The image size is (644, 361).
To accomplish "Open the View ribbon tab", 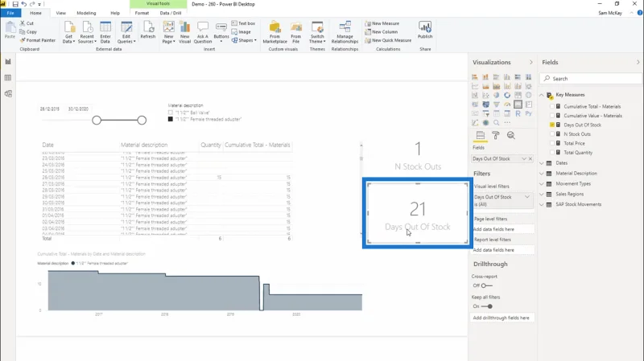I will [x=61, y=13].
